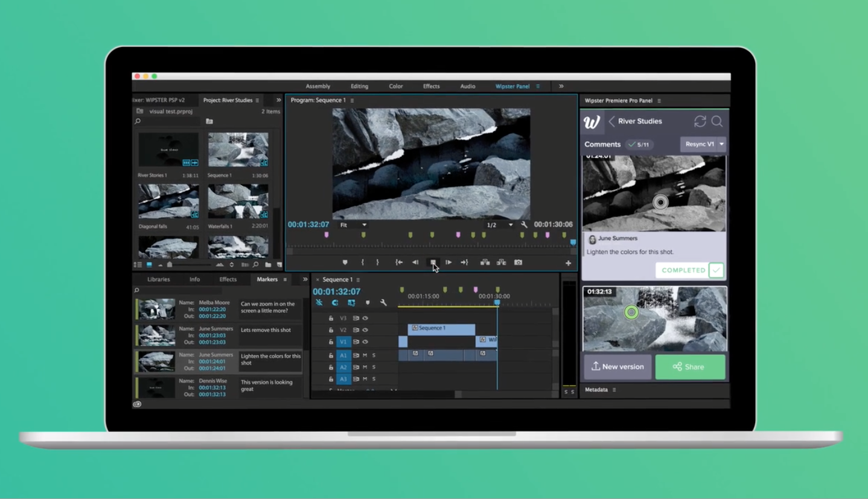Mute audio track A1

[365, 355]
